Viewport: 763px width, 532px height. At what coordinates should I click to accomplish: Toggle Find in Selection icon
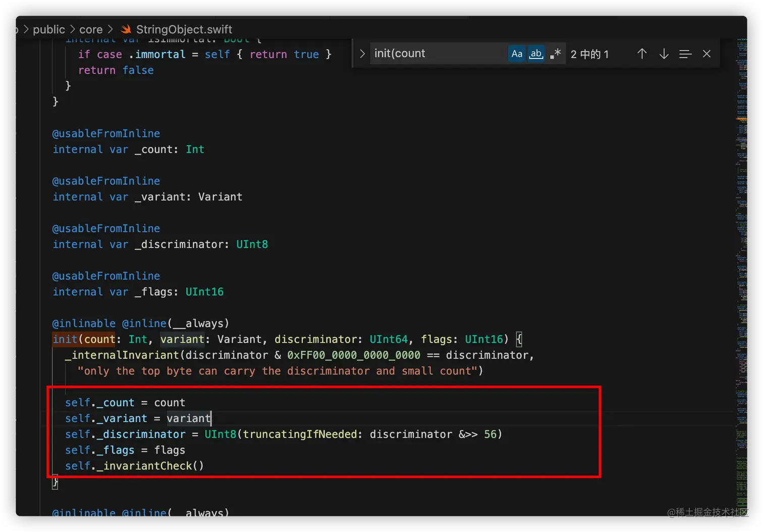pyautogui.click(x=685, y=54)
